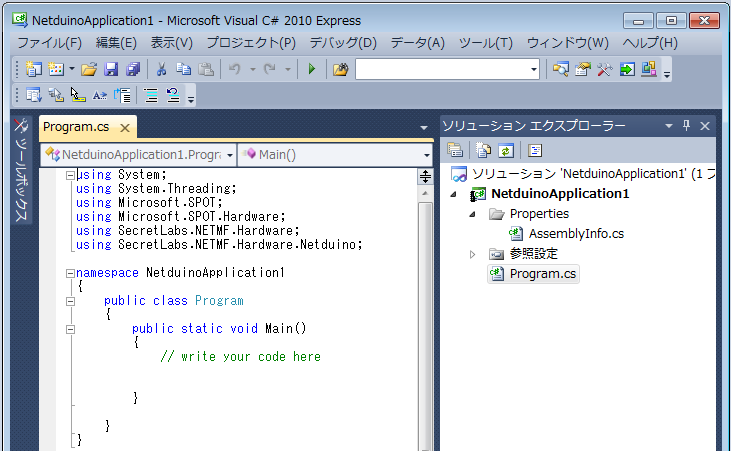The width and height of the screenshot is (731, 451).
Task: Cut selection with the scissors icon
Action: (161, 69)
